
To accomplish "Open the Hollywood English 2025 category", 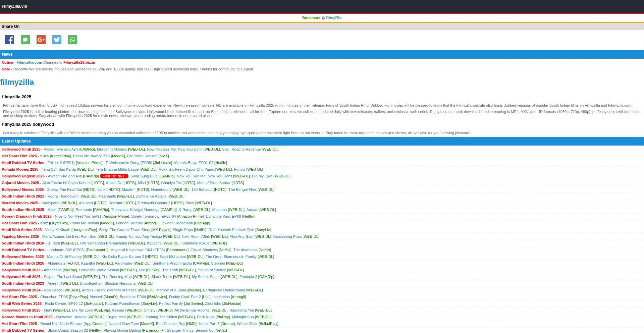I will coord(23,176).
